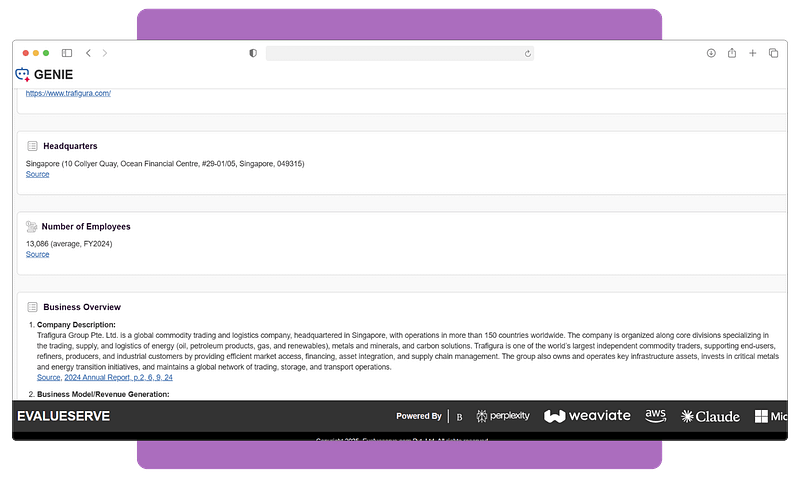The image size is (800, 477).
Task: Go back using the browser arrow
Action: 88,53
